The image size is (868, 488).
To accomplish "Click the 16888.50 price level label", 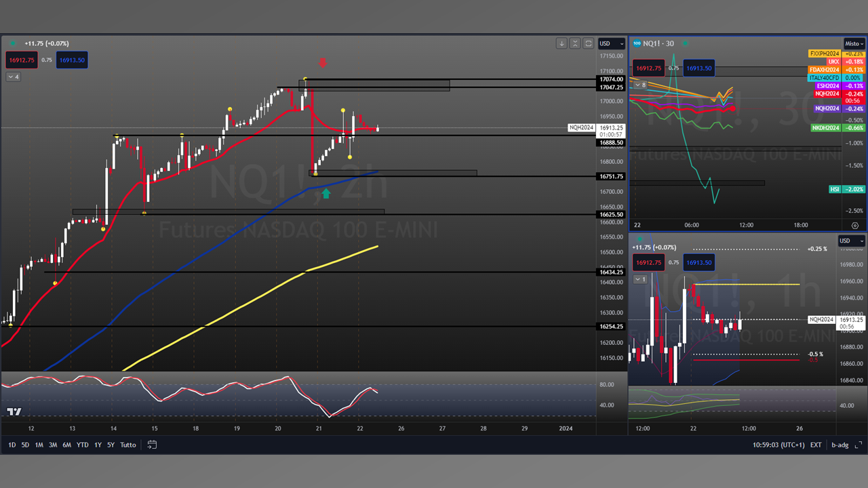I will tap(612, 143).
